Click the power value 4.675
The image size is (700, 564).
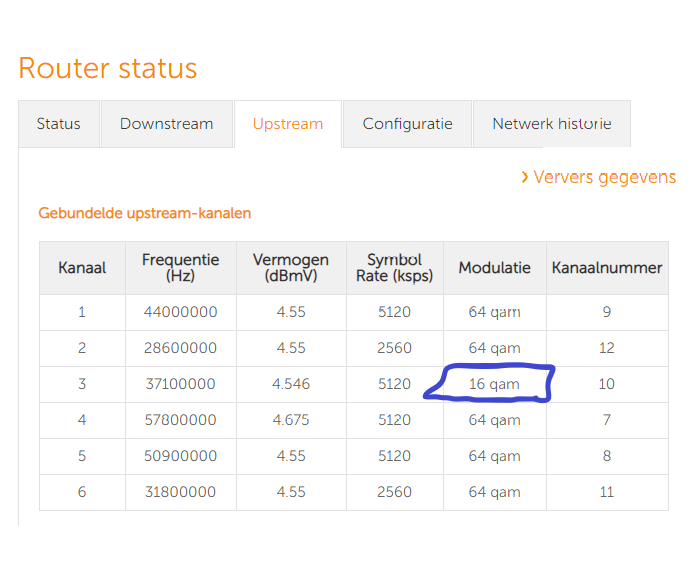[291, 420]
